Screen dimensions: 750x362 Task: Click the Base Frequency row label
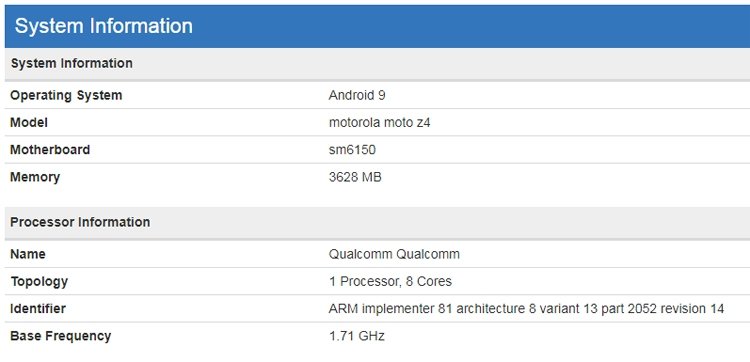click(x=60, y=336)
